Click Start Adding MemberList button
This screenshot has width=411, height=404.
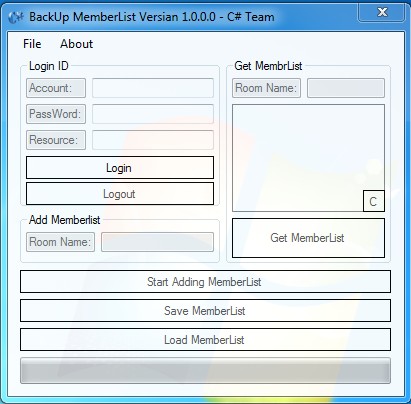point(205,282)
